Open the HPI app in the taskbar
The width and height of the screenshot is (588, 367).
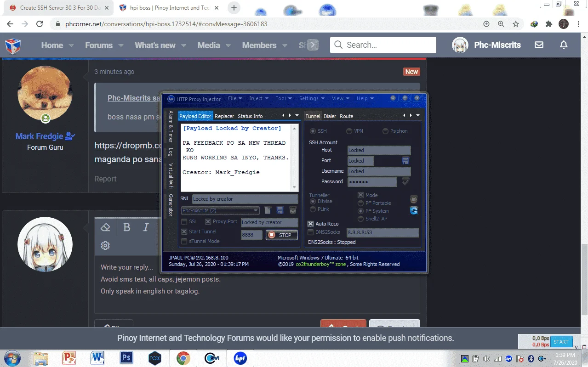pos(240,358)
